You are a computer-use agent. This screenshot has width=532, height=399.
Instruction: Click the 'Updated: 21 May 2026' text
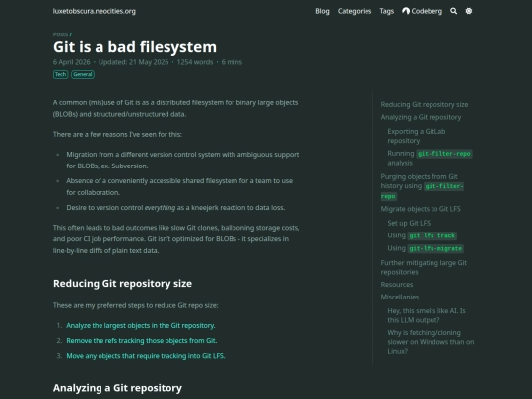pos(133,62)
